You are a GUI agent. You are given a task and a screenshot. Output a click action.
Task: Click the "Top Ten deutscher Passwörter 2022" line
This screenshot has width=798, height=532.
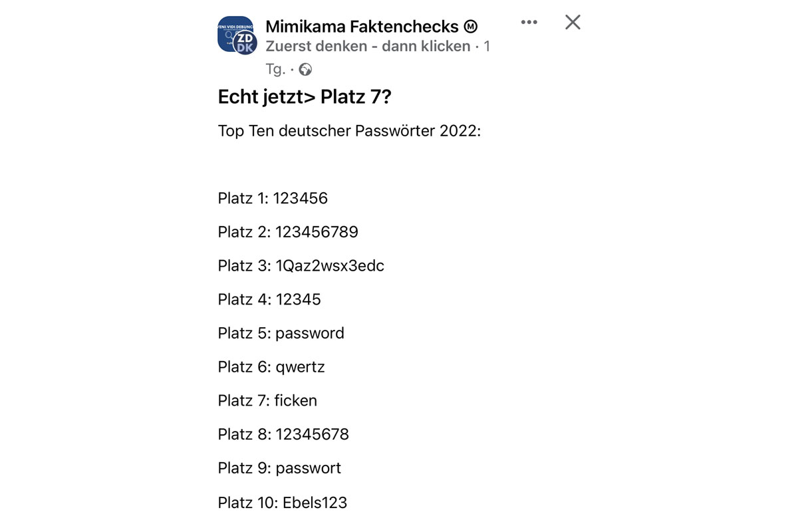coord(349,130)
